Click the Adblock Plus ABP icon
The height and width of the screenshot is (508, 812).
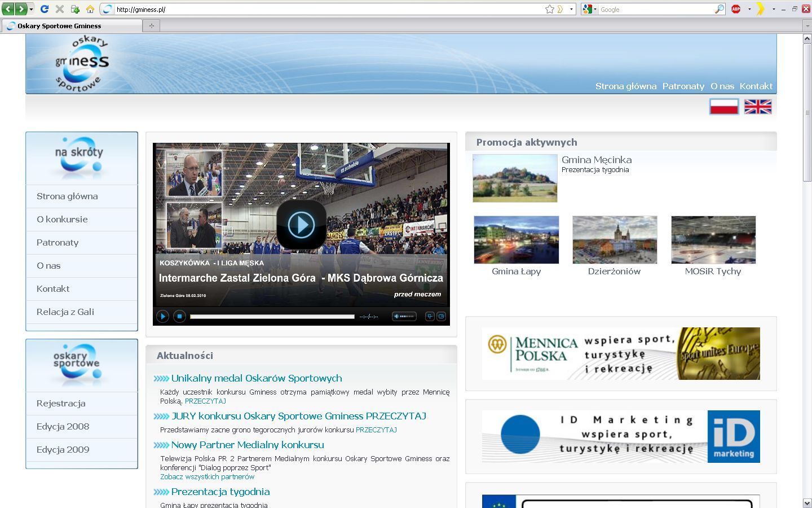(736, 9)
